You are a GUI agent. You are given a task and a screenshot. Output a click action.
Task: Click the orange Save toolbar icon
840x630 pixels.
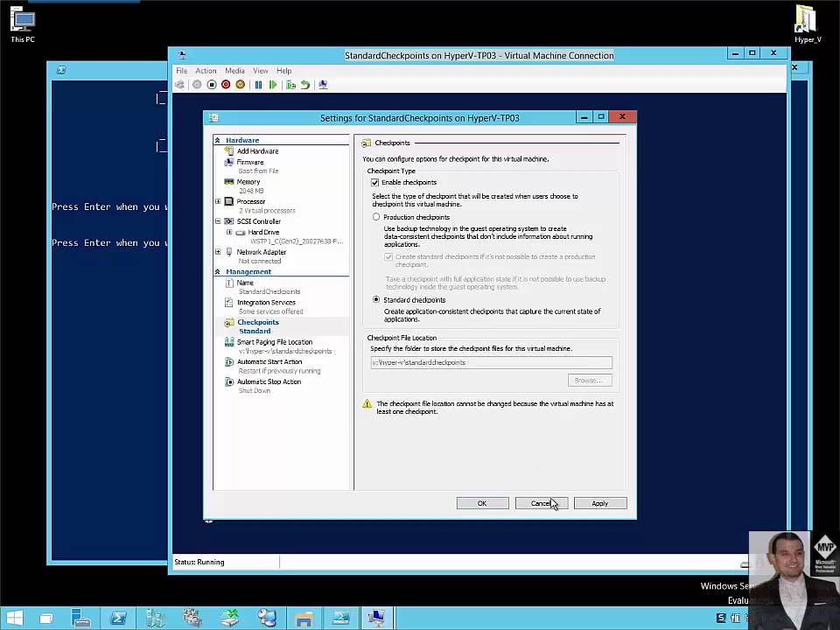pyautogui.click(x=240, y=85)
